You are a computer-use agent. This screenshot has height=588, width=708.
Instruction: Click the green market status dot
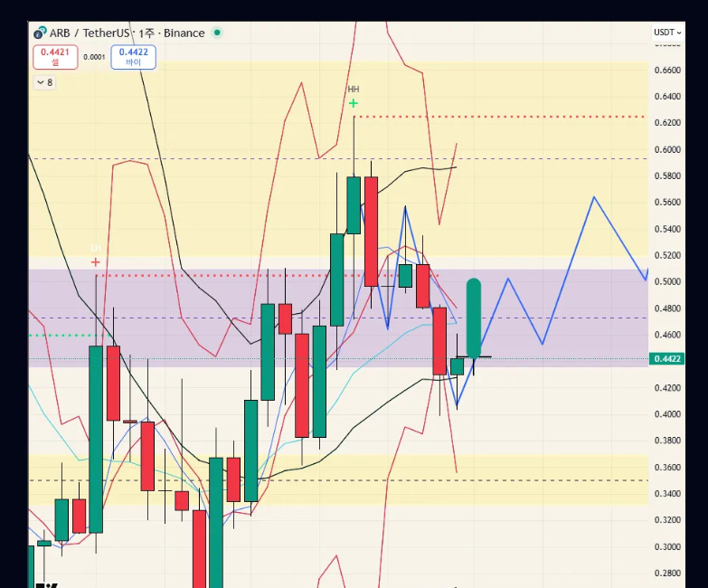(217, 33)
